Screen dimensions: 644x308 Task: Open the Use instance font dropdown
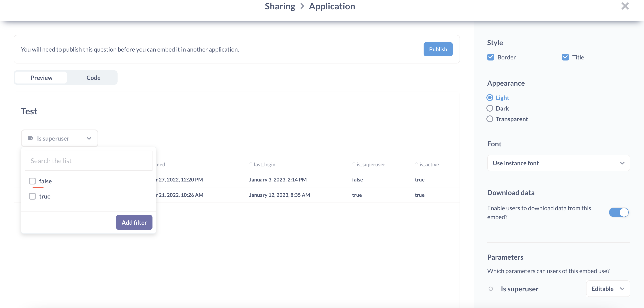click(x=558, y=163)
